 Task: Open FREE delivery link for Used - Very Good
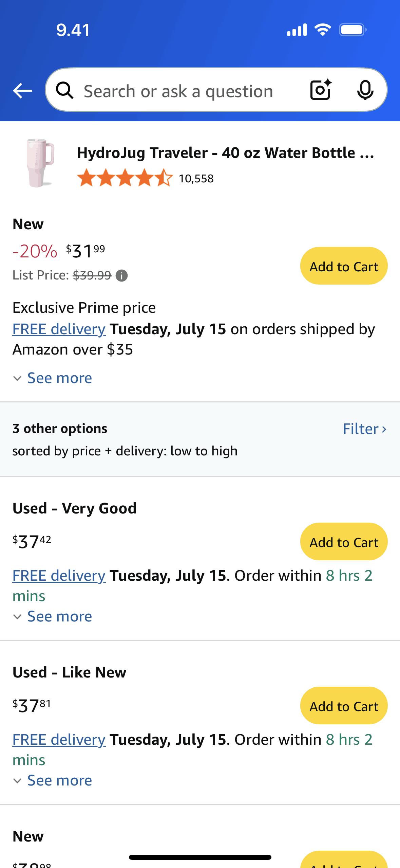(59, 576)
